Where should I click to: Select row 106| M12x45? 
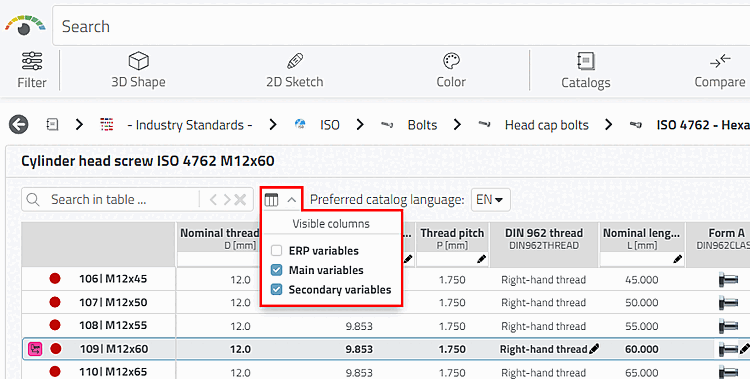tap(113, 279)
